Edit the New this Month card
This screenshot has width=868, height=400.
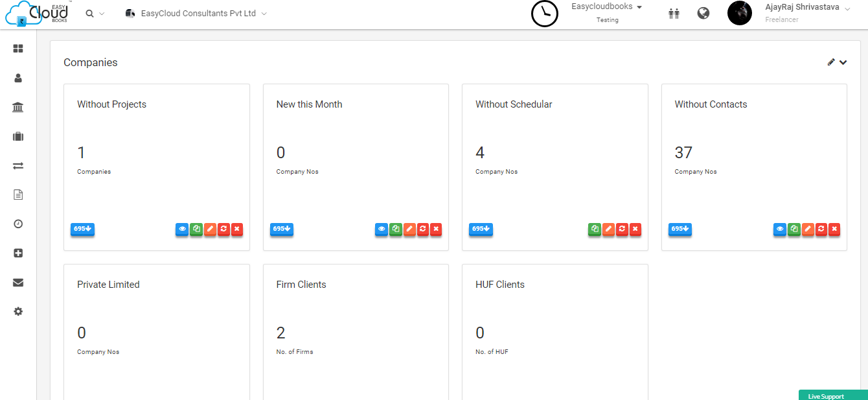point(409,229)
